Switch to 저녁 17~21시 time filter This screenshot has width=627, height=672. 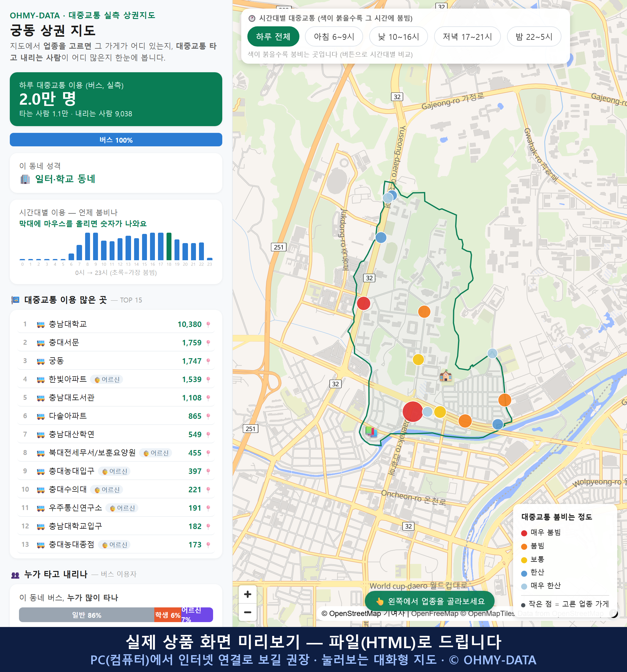[x=467, y=36]
